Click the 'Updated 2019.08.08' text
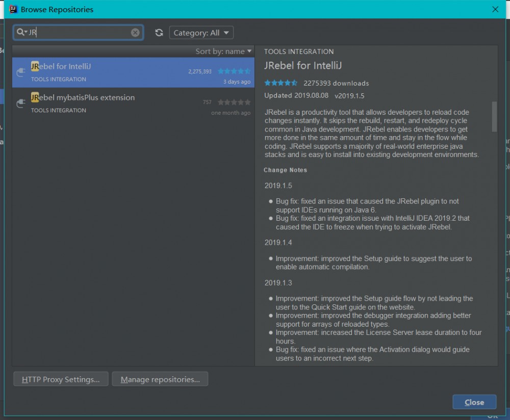The height and width of the screenshot is (420, 510). tap(296, 96)
